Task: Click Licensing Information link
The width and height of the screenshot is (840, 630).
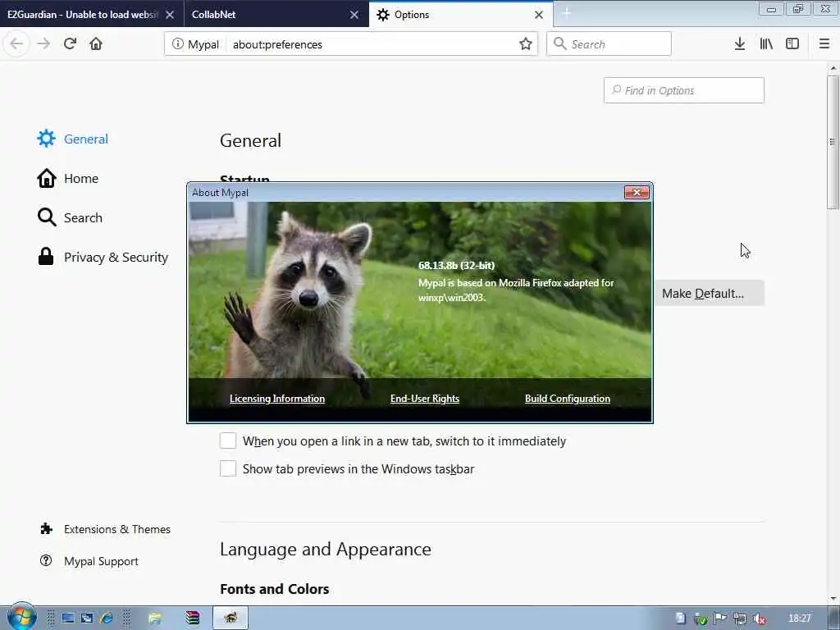Action: pos(277,399)
